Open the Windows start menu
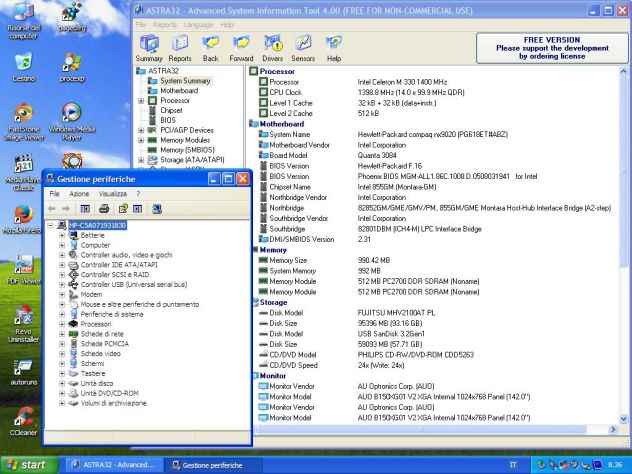 coord(29,465)
